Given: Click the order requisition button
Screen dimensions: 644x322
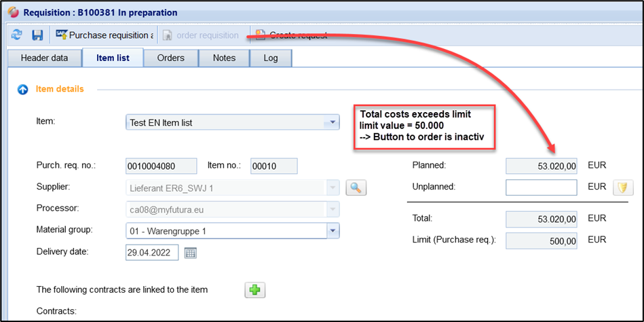Looking at the screenshot, I should click(201, 35).
